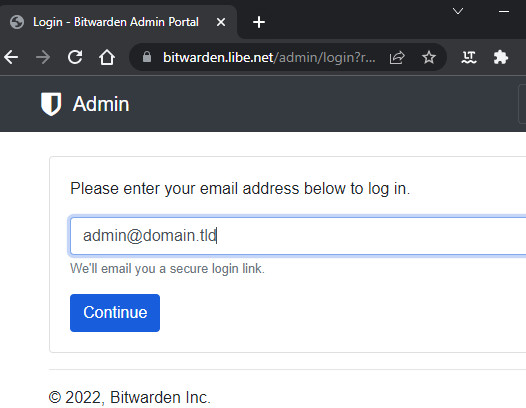The height and width of the screenshot is (408, 526).
Task: Open the browser home page
Action: point(107,57)
